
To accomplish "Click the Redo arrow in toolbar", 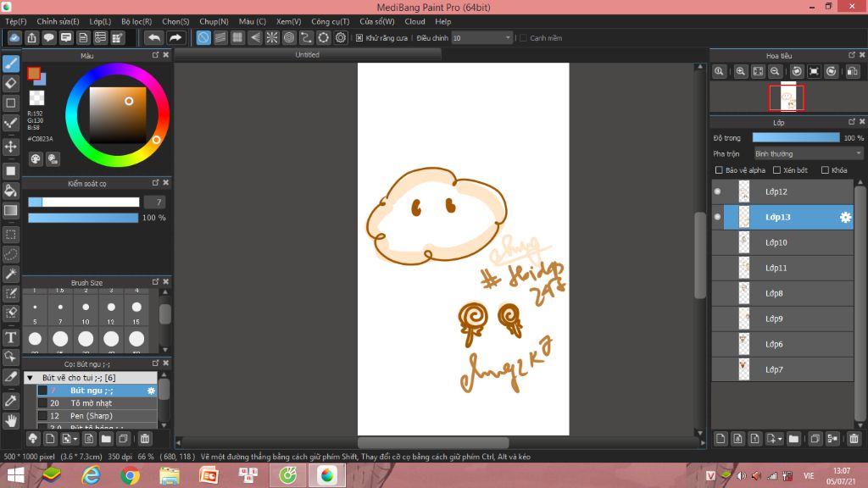I will pos(175,37).
